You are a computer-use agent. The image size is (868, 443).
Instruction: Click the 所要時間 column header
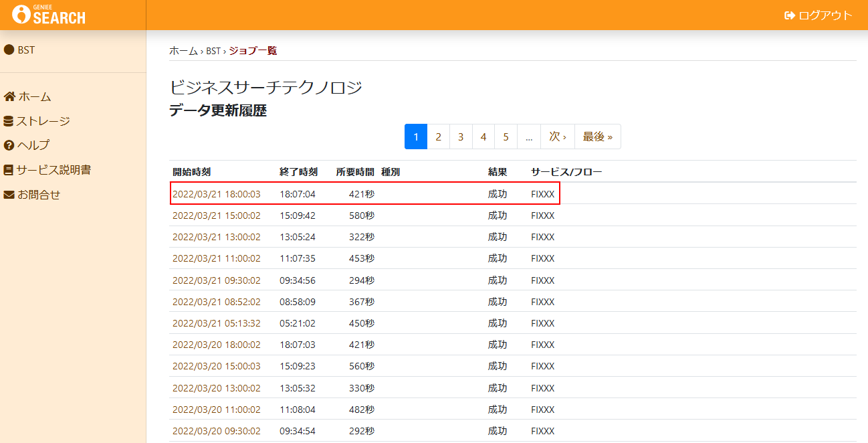(355, 172)
